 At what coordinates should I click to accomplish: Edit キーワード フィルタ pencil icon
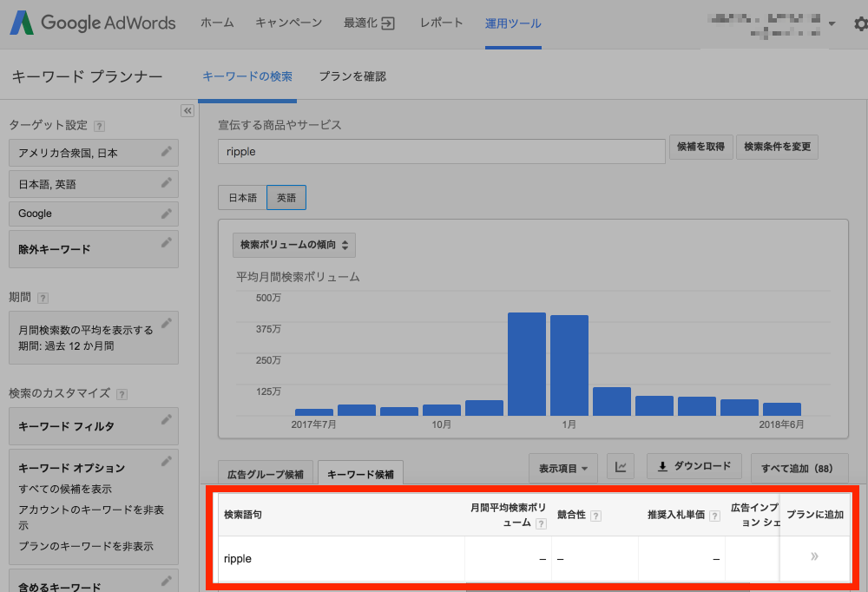point(166,420)
